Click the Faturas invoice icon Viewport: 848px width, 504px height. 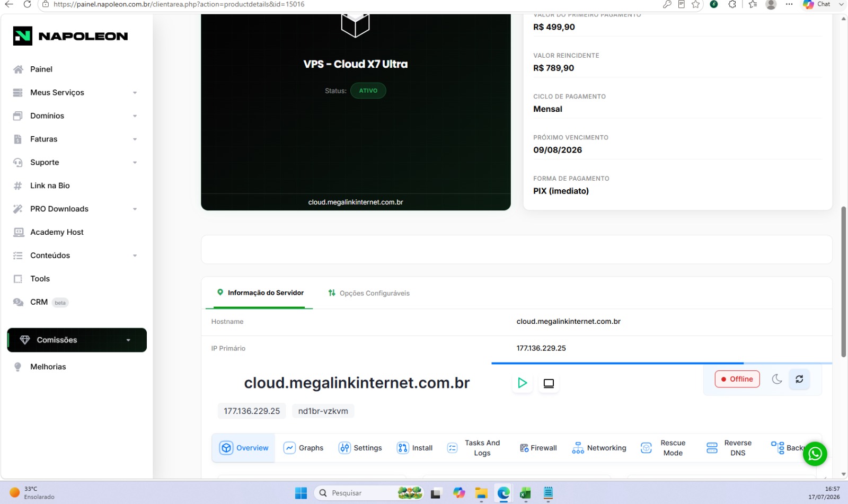click(x=18, y=139)
